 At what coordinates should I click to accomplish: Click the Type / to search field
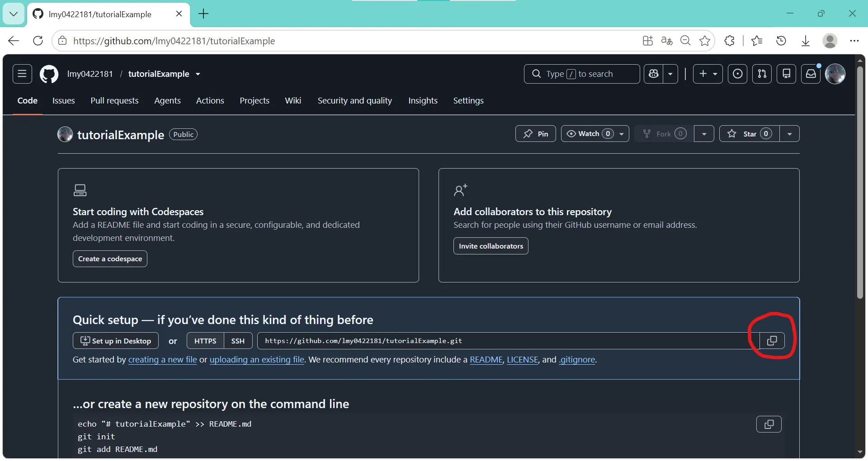pyautogui.click(x=582, y=74)
